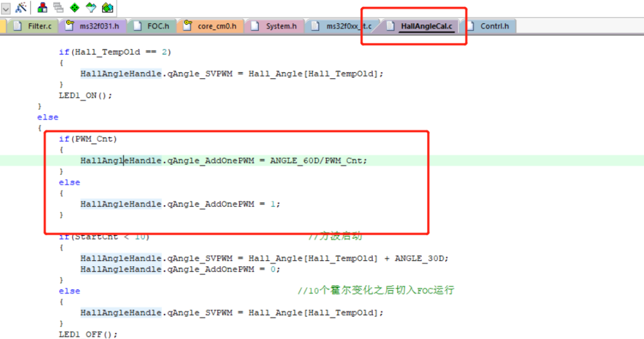Launch the Pack Installer icon

point(107,7)
